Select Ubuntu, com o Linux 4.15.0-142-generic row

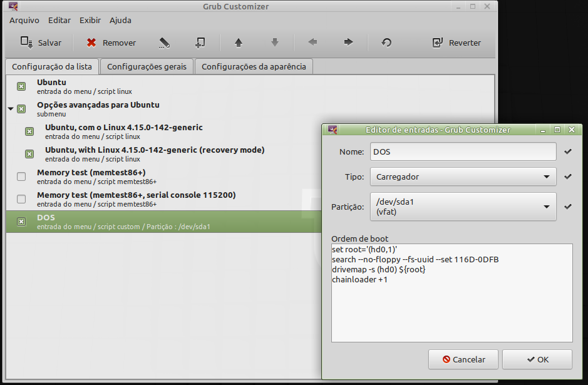point(163,131)
